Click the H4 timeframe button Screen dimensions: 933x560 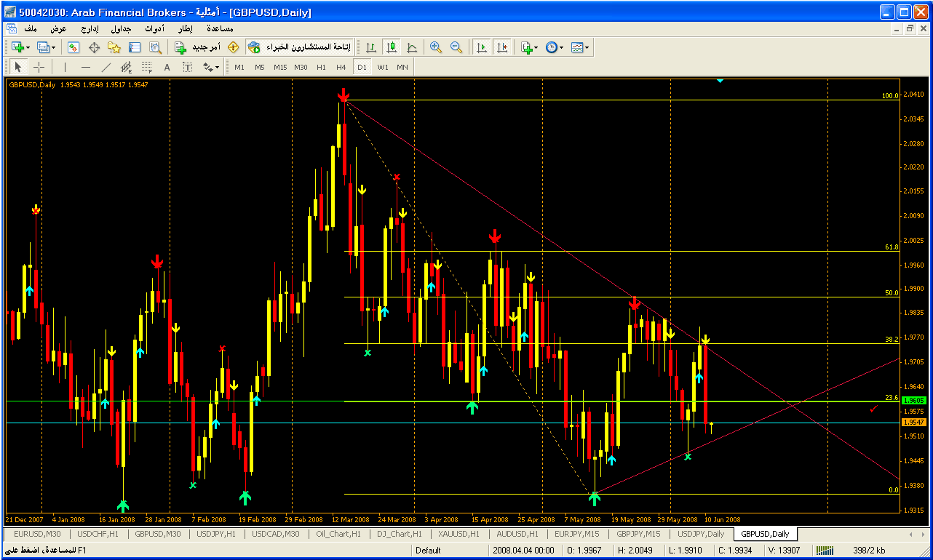point(341,67)
